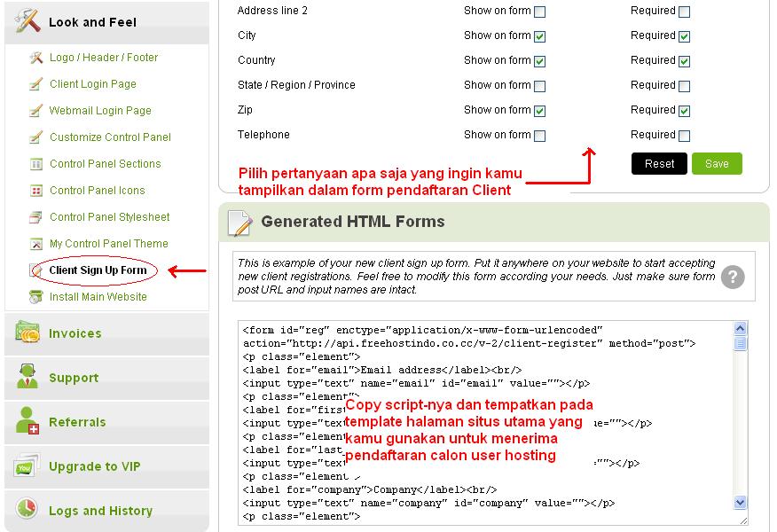The height and width of the screenshot is (532, 777).
Task: Click the State / Region / Province label
Action: 296,85
